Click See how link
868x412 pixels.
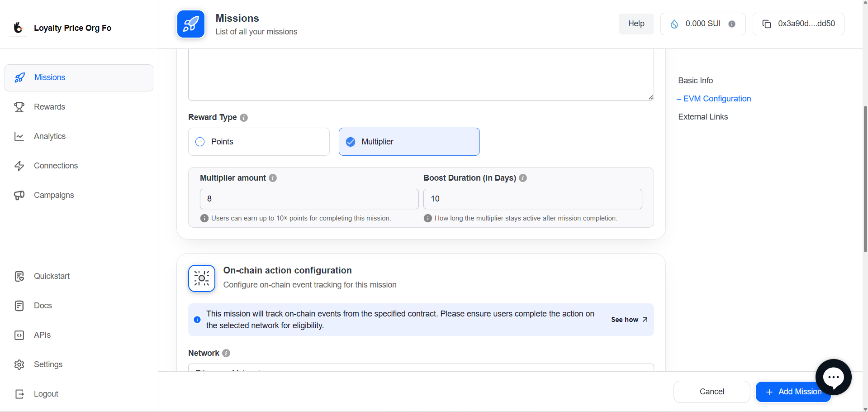pyautogui.click(x=629, y=320)
